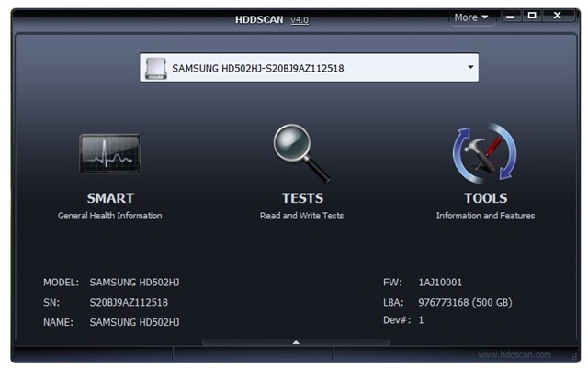
Task: Click General Health Information caption
Action: pos(110,216)
